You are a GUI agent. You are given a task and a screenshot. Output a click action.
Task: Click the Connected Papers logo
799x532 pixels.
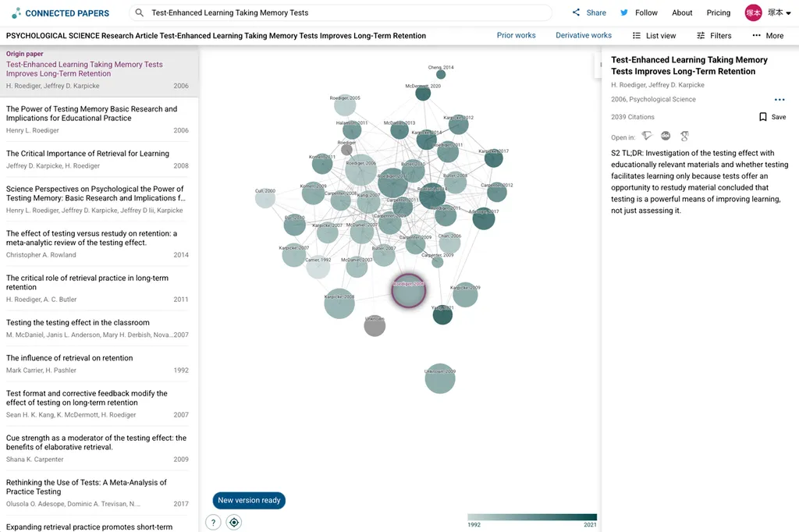click(61, 13)
